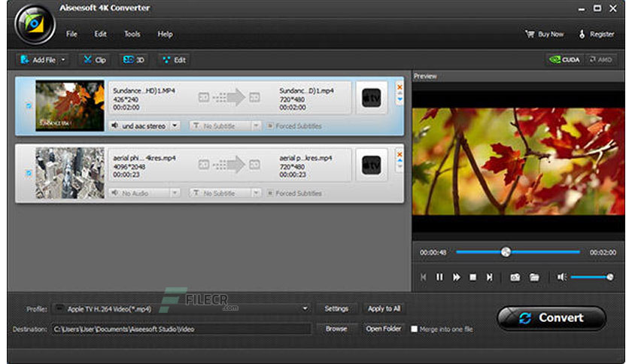629x364 pixels.
Task: Enable Merge into one file checkbox
Action: (414, 329)
